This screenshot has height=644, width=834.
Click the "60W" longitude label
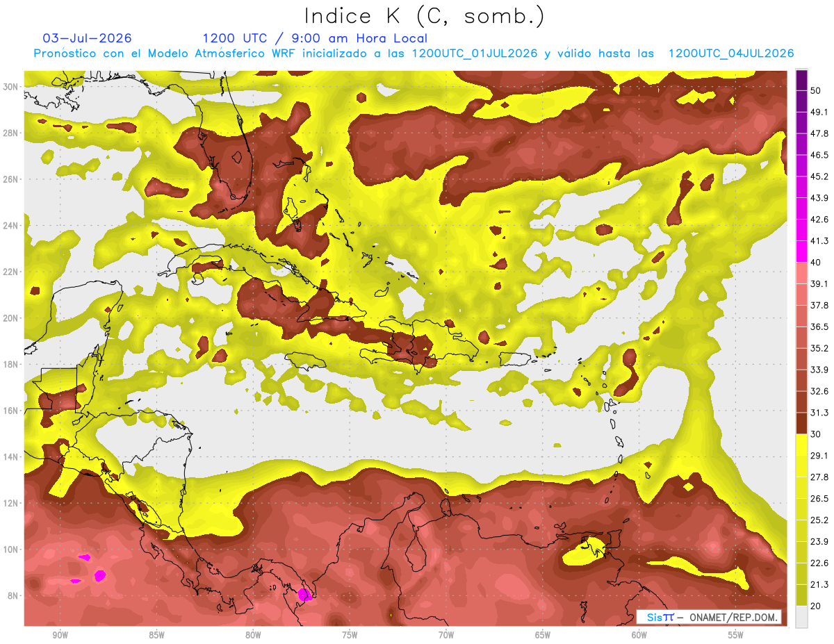tap(639, 636)
